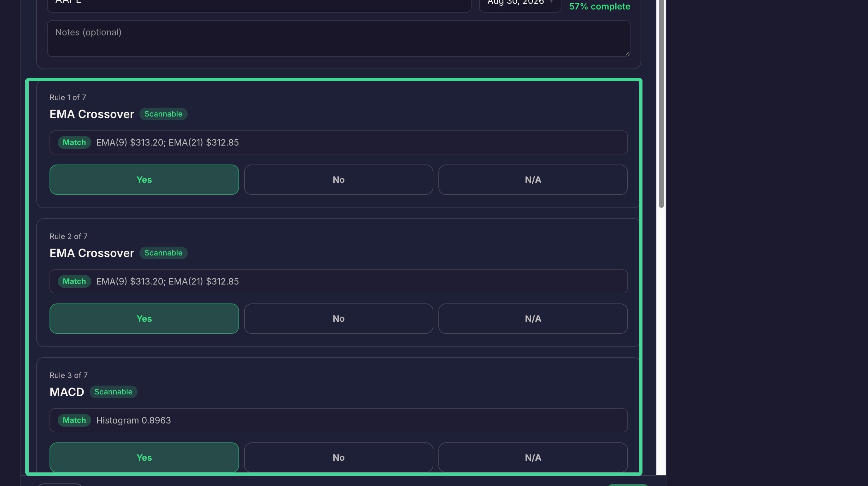Image resolution: width=868 pixels, height=486 pixels.
Task: Choose No for Rule 2 EMA Crossover
Action: point(338,319)
